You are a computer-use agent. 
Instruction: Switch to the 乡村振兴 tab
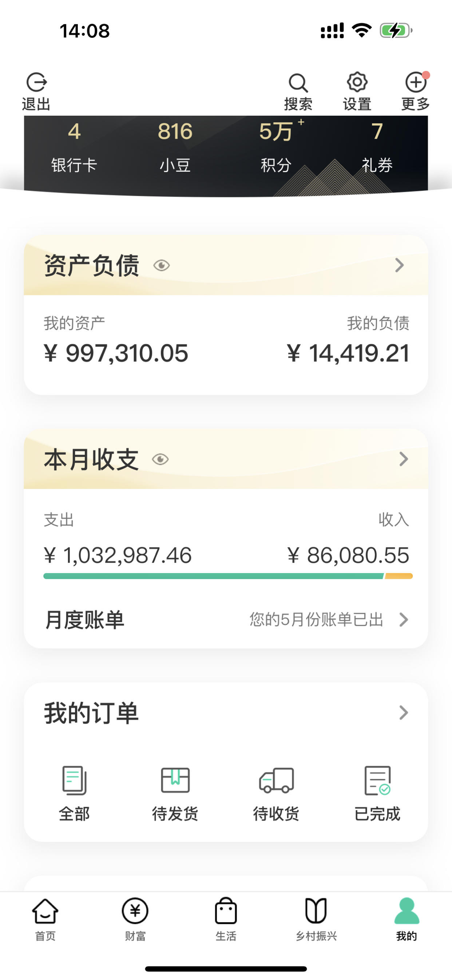click(316, 919)
